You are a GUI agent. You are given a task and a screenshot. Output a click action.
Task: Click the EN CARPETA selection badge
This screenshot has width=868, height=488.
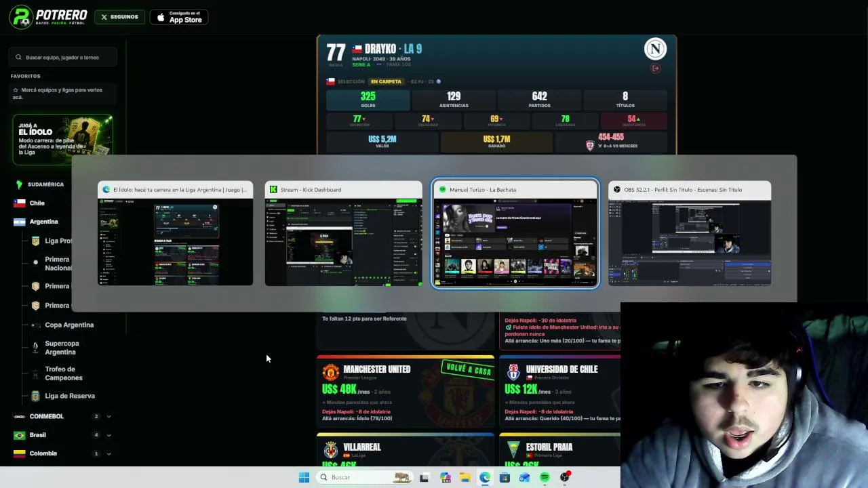386,81
